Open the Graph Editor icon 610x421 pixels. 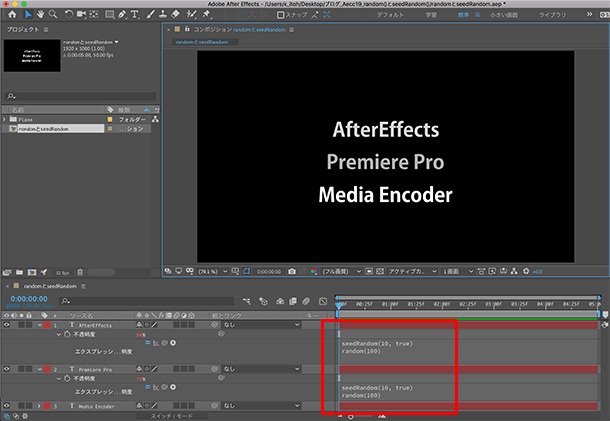(323, 301)
